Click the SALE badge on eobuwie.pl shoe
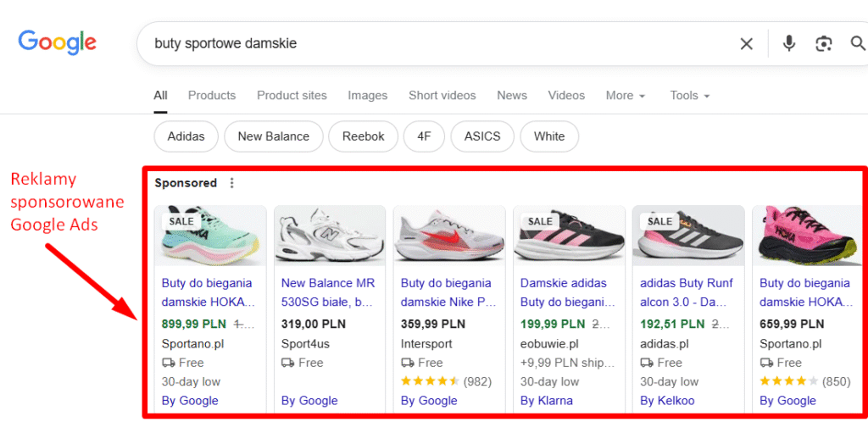This screenshot has height=422, width=868. [540, 221]
